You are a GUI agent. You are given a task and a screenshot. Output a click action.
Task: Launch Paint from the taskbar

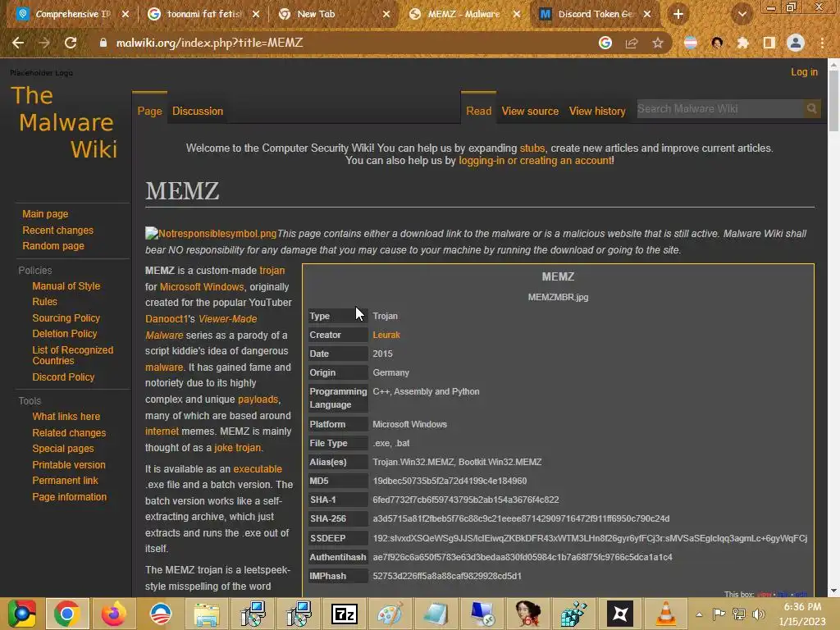click(x=390, y=614)
